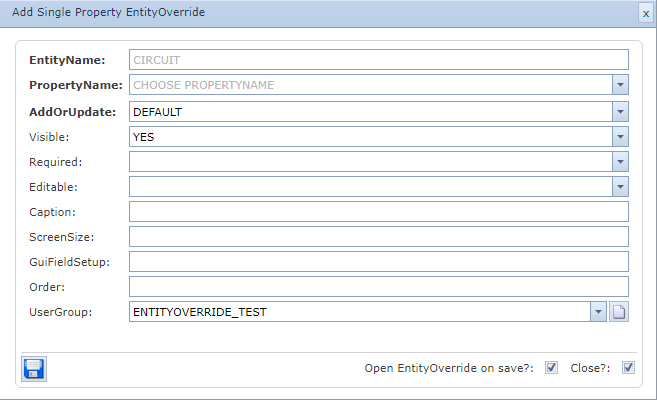Click the AddOrUpdate field showing DEFAULT
The height and width of the screenshot is (400, 657).
[x=370, y=111]
